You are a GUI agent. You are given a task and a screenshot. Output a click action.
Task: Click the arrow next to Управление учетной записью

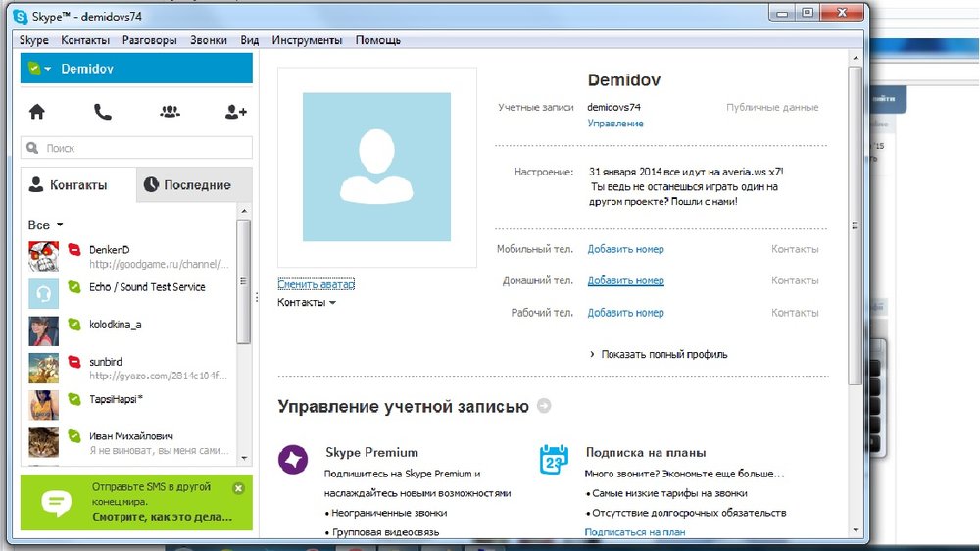[544, 406]
